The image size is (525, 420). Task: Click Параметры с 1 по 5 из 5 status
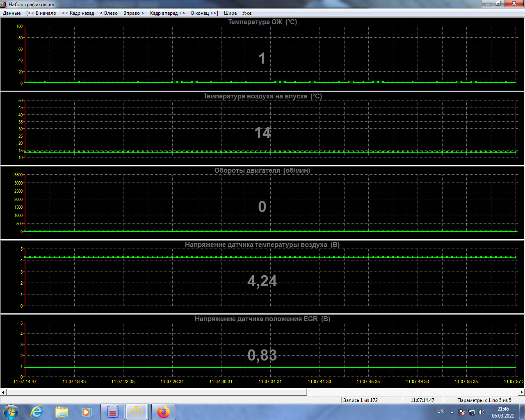484,400
